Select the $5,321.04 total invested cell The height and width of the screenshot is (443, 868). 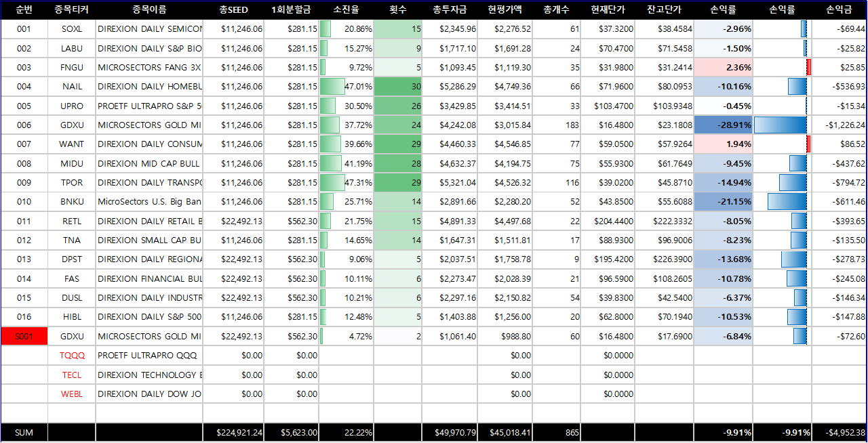(450, 182)
